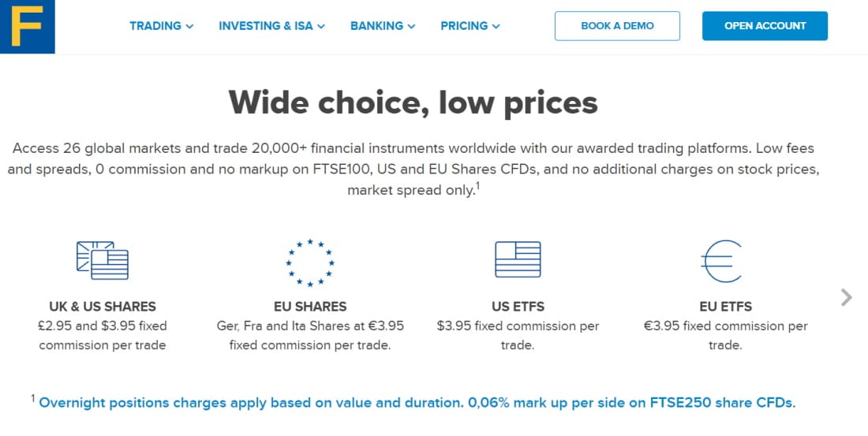Click the EU ETFs heading
The image size is (868, 436).
click(726, 307)
